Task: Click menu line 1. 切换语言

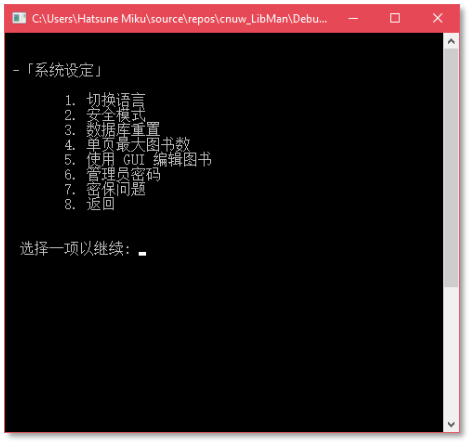Action: tap(105, 100)
